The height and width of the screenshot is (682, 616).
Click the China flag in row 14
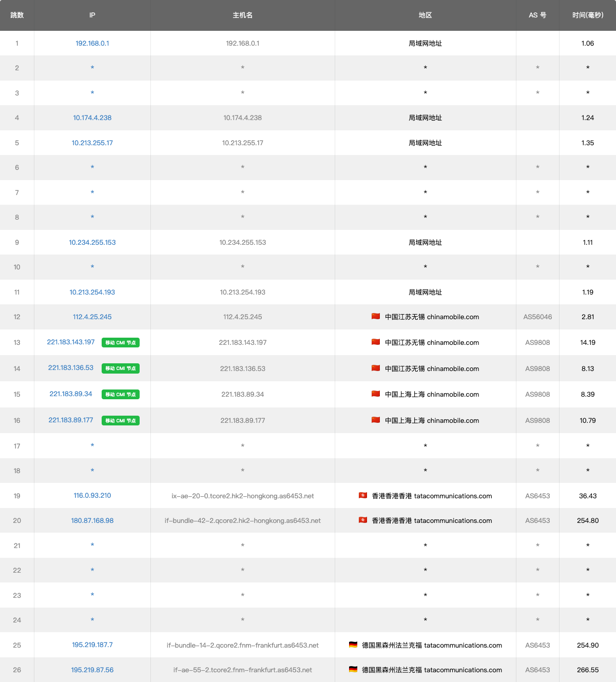coord(376,368)
